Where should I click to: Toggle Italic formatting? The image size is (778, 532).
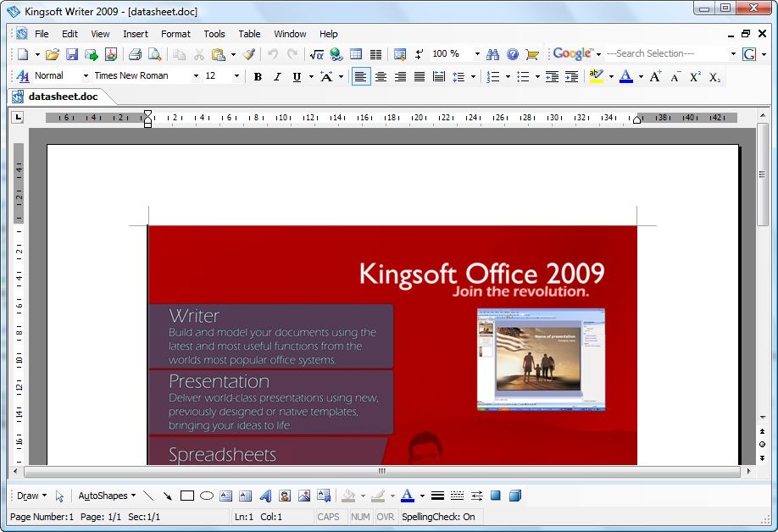point(277,77)
